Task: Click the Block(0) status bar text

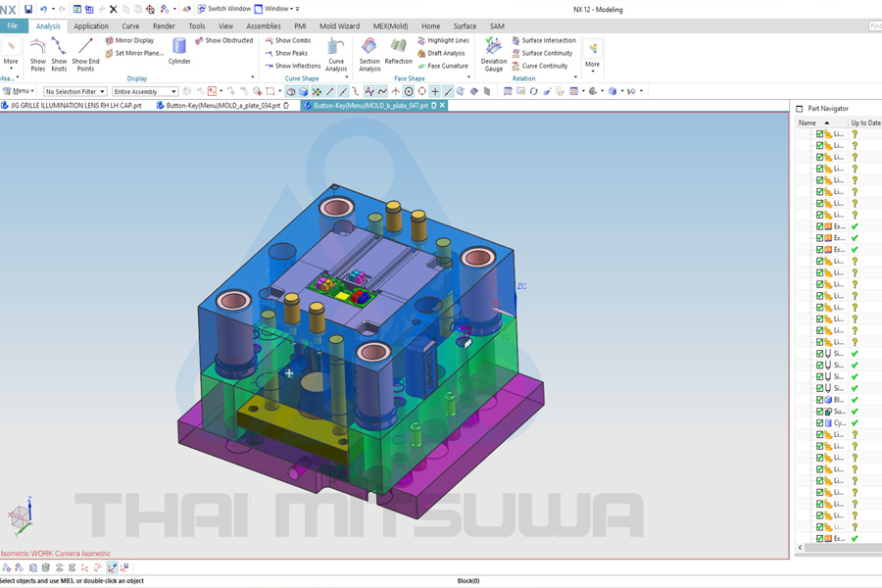Action: (468, 581)
